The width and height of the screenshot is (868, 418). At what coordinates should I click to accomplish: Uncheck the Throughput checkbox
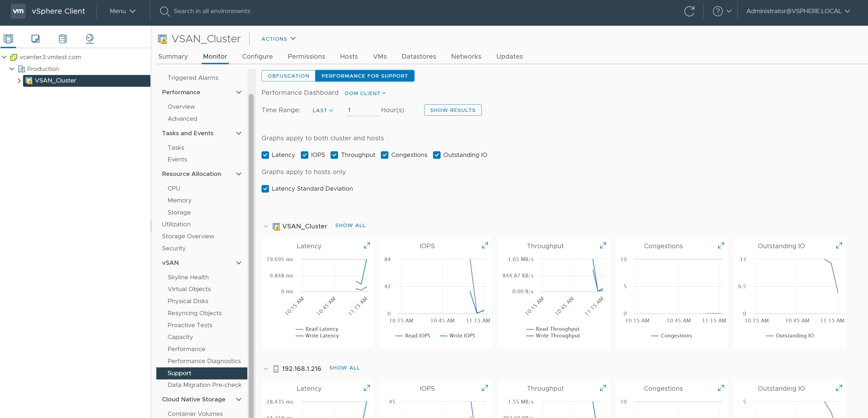pyautogui.click(x=334, y=155)
